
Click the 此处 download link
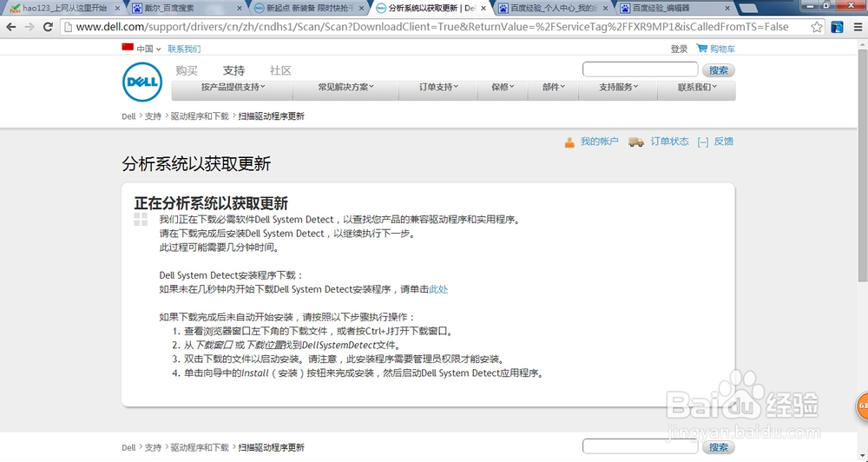438,289
